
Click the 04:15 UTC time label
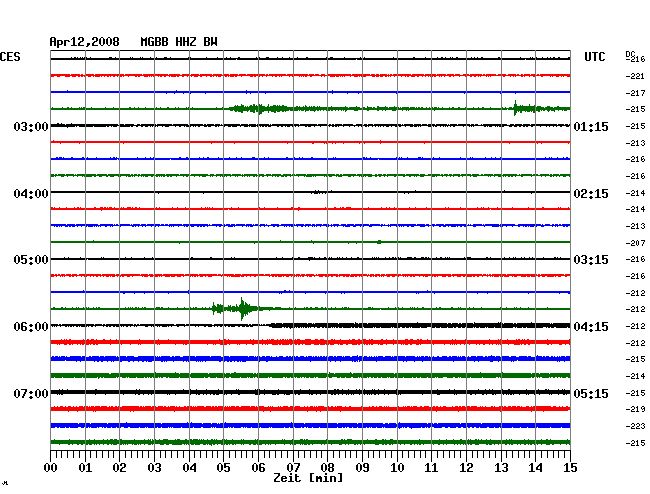tap(591, 327)
